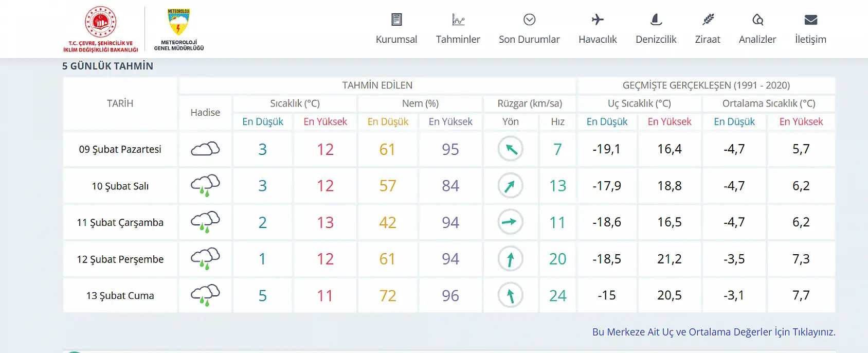
Task: Click the Ziraat wheat icon
Action: [x=708, y=20]
